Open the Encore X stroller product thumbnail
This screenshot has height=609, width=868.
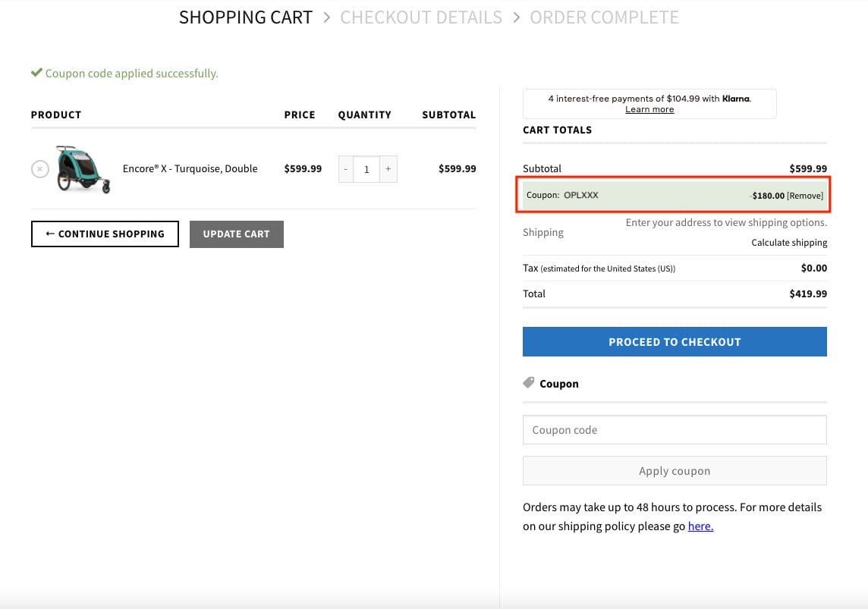83,168
